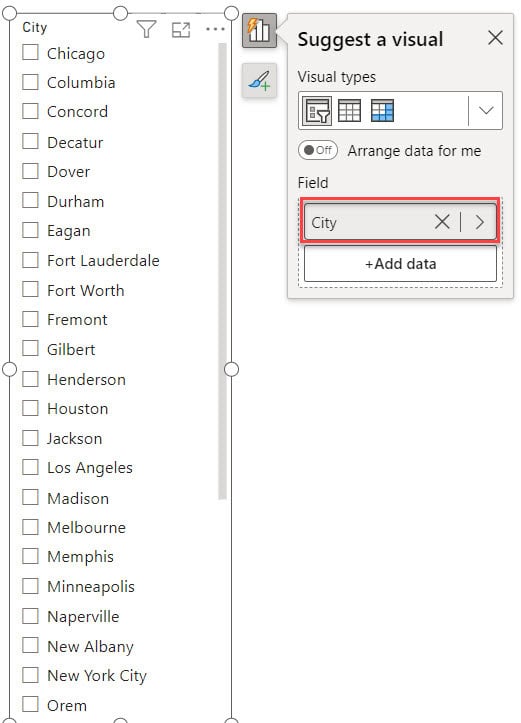This screenshot has width=521, height=723.
Task: Select the Naperville checkbox
Action: click(30, 616)
